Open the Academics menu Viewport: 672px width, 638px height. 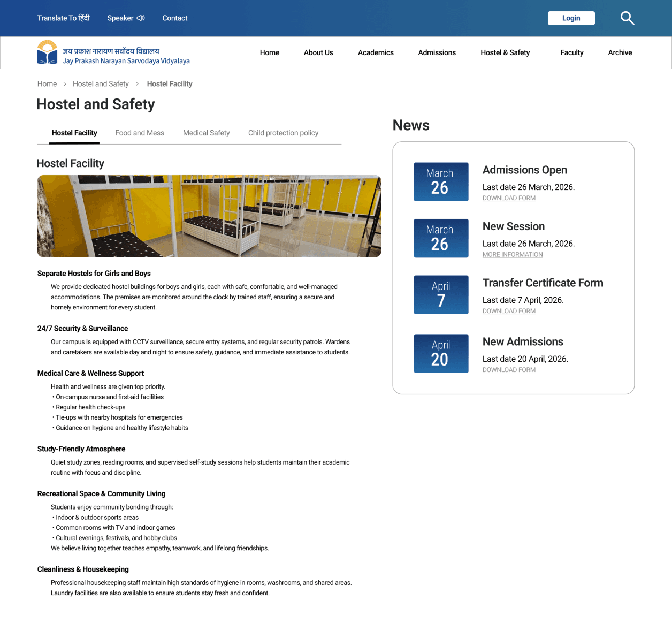[x=376, y=52]
